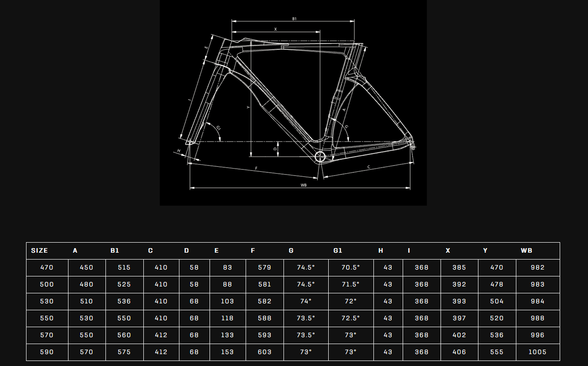Image resolution: width=588 pixels, height=366 pixels.
Task: Click the WB dimension label in diagram
Action: pos(303,185)
